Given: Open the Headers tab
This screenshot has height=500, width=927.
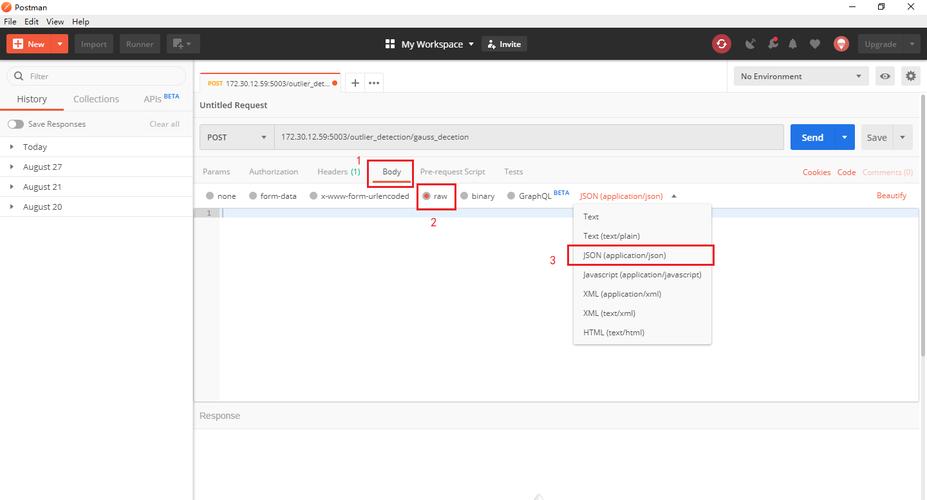Looking at the screenshot, I should coord(338,171).
